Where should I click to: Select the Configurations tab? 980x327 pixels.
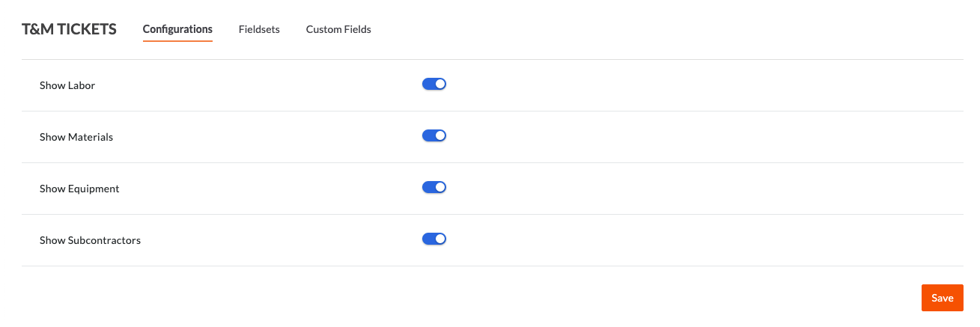coord(177,30)
